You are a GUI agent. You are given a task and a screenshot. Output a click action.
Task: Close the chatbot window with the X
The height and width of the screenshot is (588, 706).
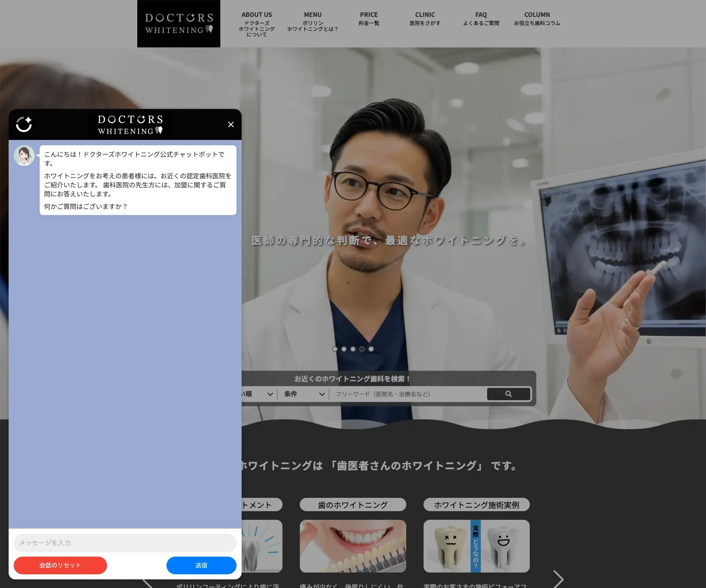coord(231,124)
